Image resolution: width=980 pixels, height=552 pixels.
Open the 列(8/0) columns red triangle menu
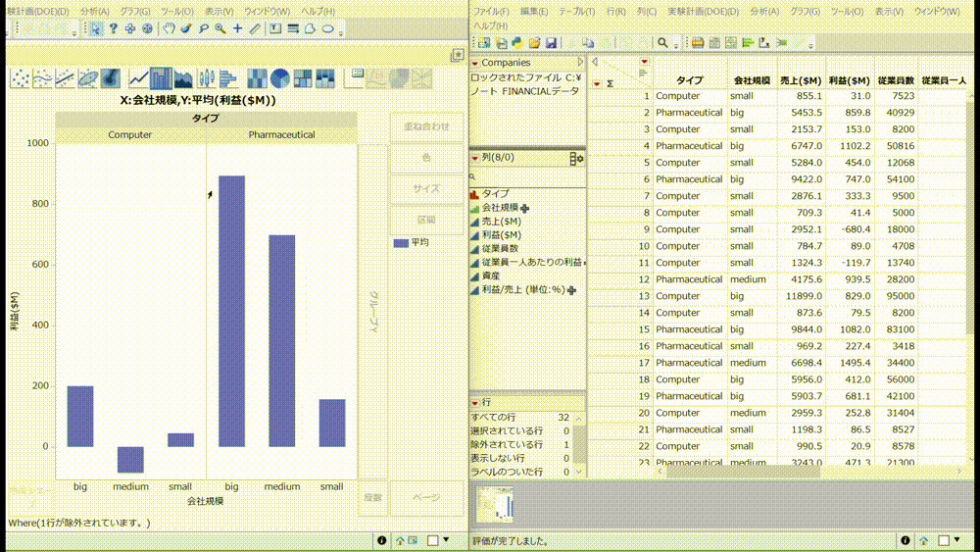pyautogui.click(x=475, y=158)
